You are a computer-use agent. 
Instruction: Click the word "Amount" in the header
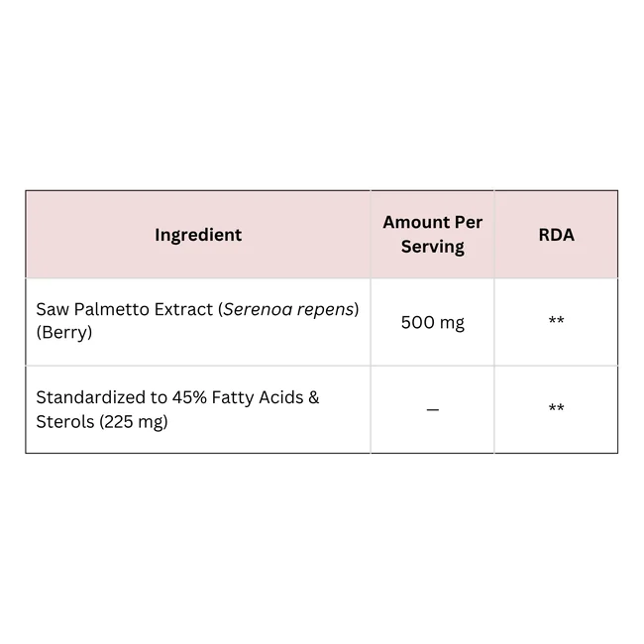point(416,222)
